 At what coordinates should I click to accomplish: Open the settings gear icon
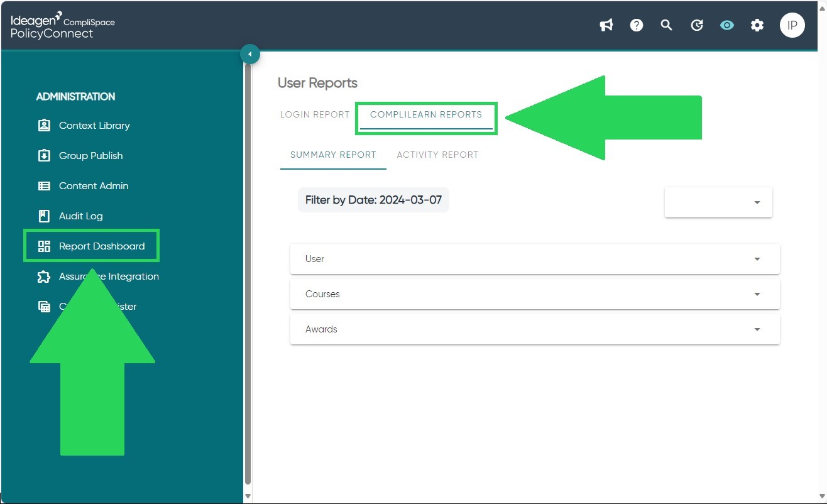(757, 25)
